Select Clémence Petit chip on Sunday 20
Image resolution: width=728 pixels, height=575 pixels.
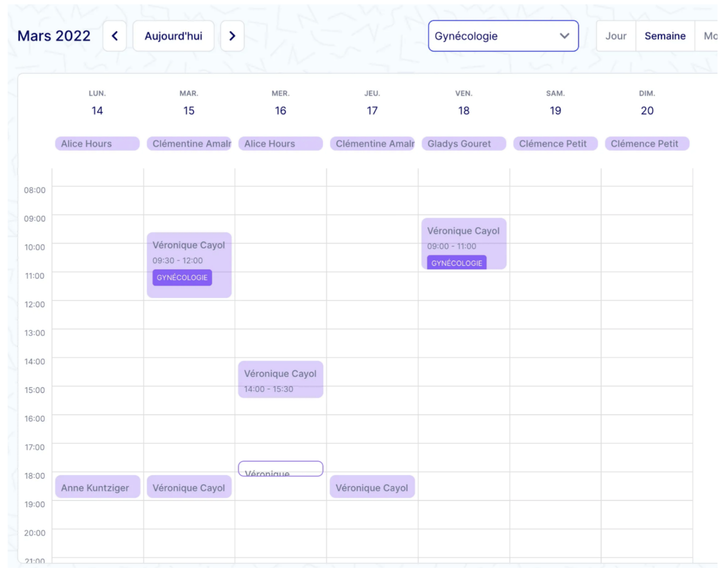[x=647, y=144]
